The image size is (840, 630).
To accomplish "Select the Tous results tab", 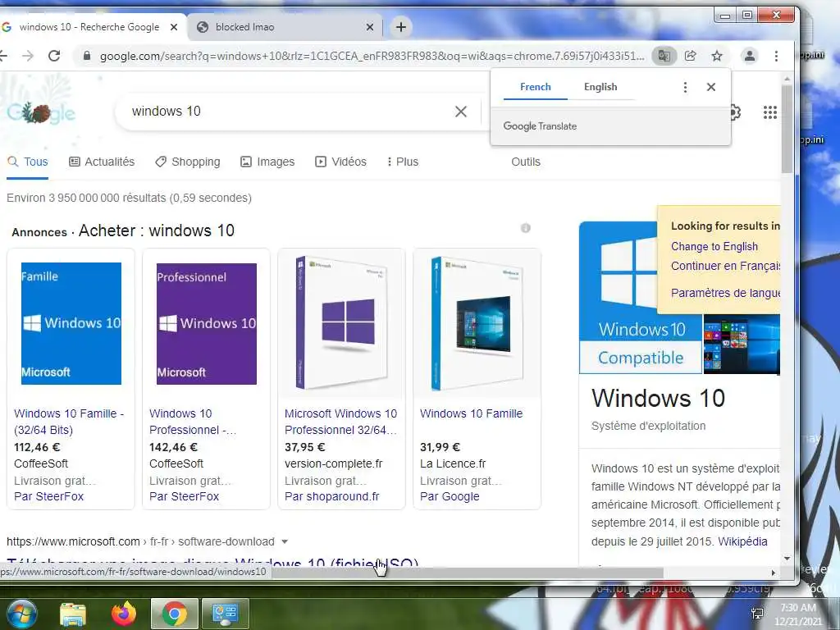I will tap(28, 162).
